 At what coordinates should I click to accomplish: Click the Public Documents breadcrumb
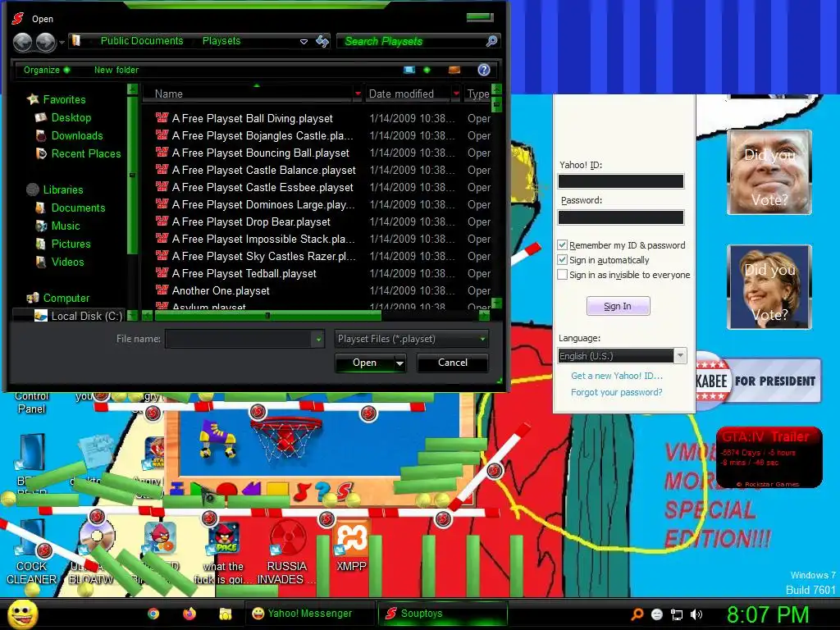[141, 41]
